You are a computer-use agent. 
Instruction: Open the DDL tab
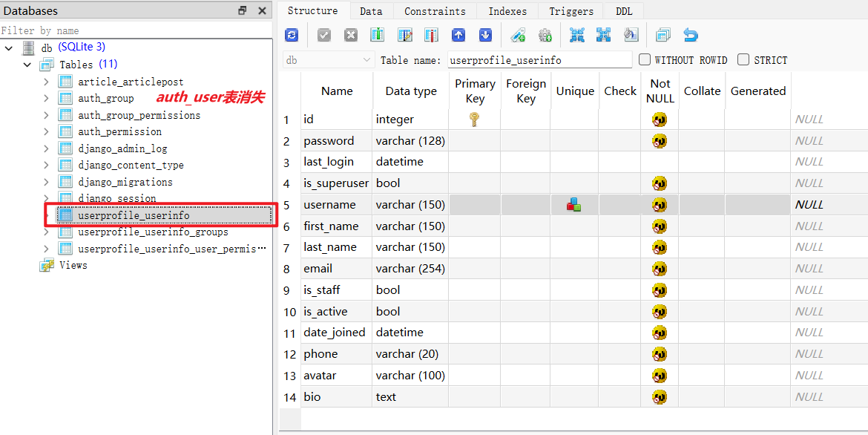[x=624, y=11]
